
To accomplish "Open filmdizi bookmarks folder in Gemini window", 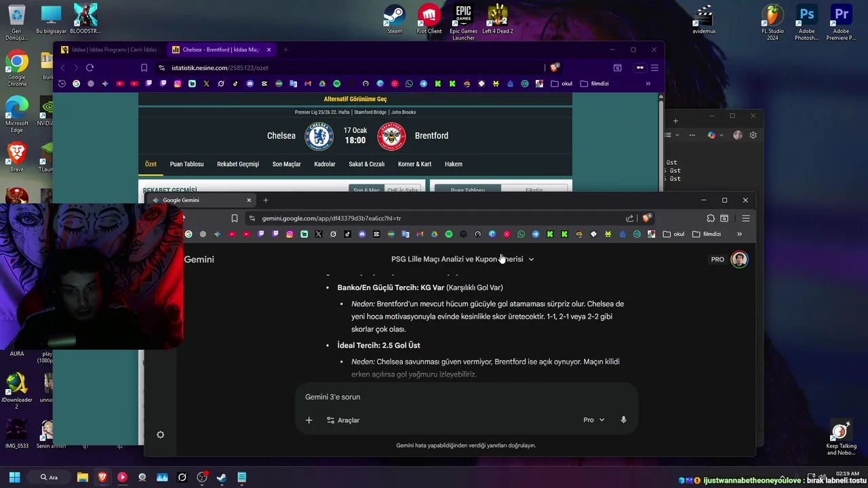I will click(706, 235).
